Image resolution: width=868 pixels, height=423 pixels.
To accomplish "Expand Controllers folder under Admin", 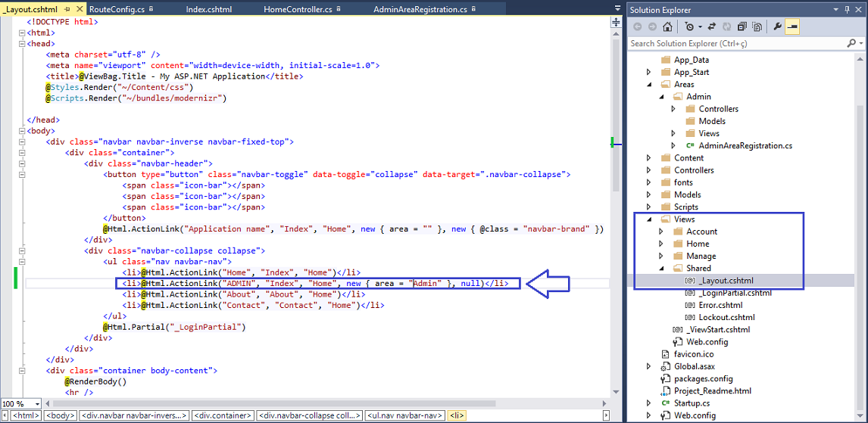I will (x=673, y=108).
